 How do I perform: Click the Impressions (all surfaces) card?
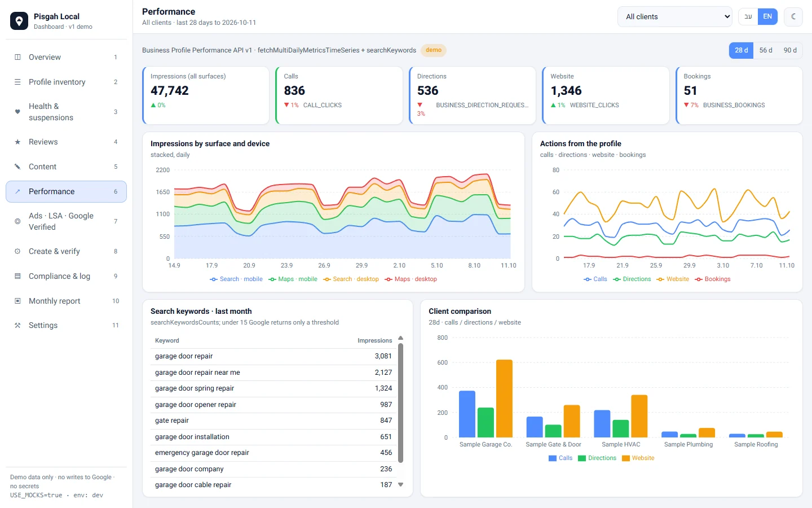click(206, 95)
